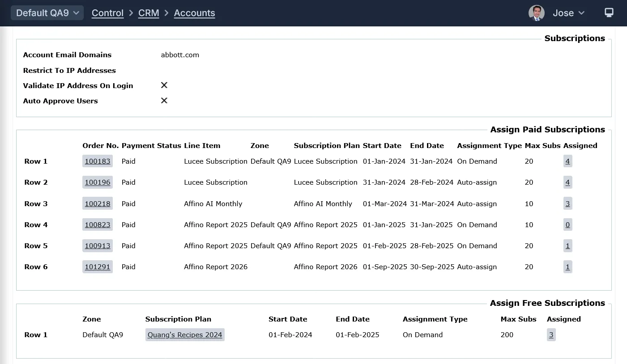Viewport: 627px width, 364px height.
Task: Click assigned count 0 for order 100823
Action: (x=567, y=225)
